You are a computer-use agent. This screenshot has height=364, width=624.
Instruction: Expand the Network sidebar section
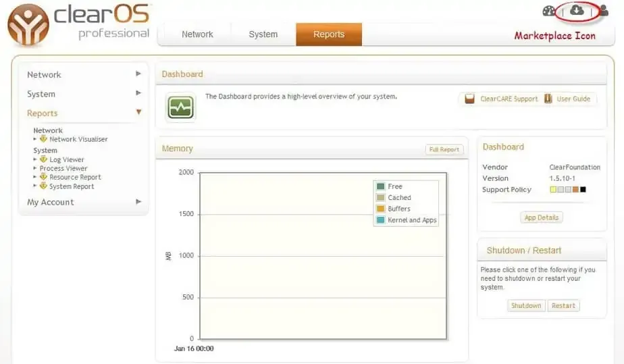click(83, 74)
